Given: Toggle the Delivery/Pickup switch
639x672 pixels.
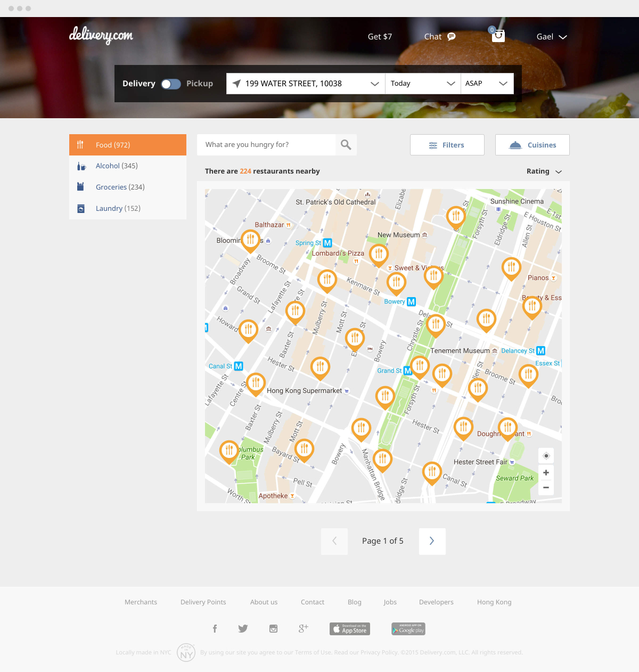Looking at the screenshot, I should point(171,84).
